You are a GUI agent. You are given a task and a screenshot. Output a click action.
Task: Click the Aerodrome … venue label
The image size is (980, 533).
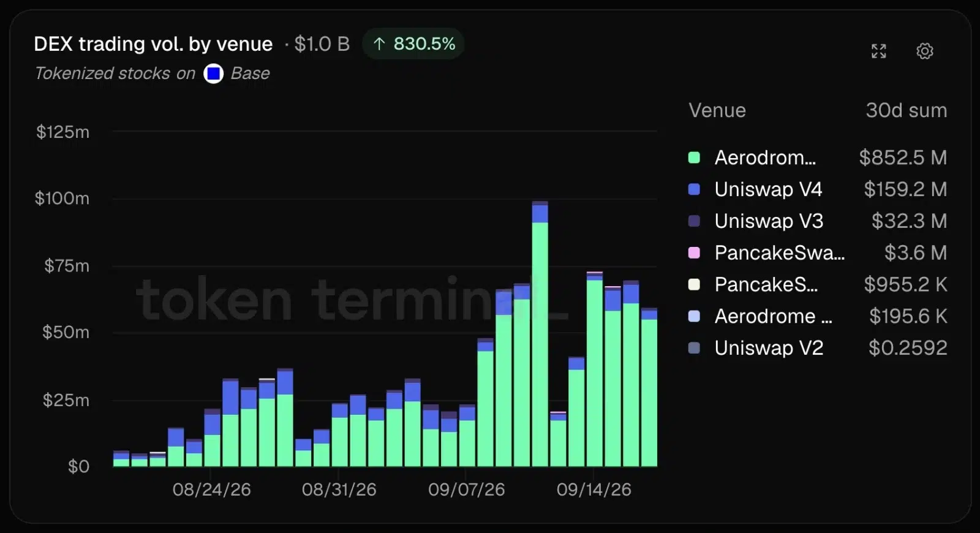(x=773, y=316)
